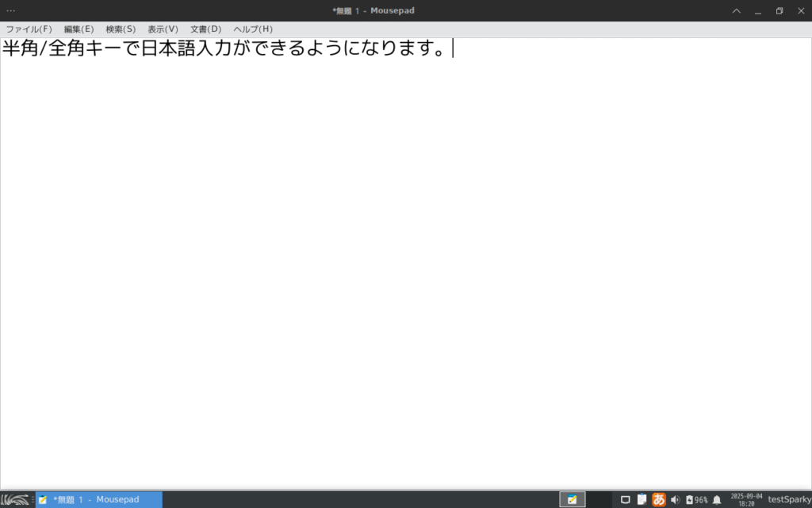Screen dimensions: 812x508
Task: Open the clipboard manager tray icon
Action: coord(642,499)
